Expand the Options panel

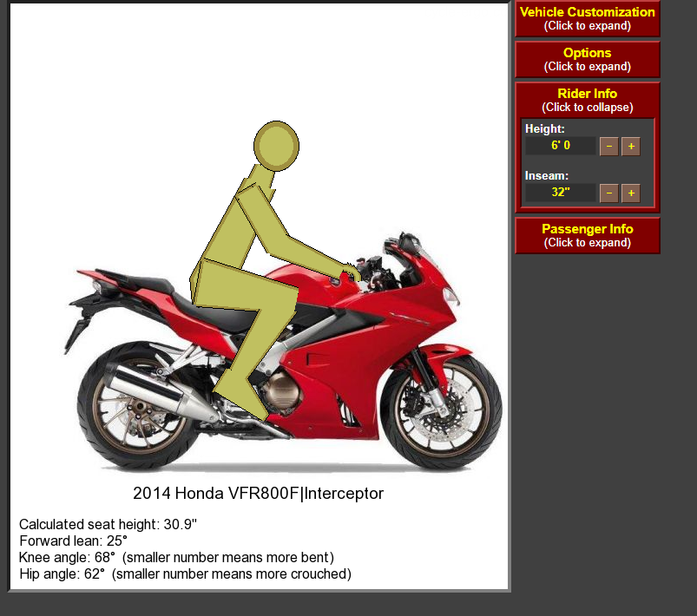[x=588, y=60]
